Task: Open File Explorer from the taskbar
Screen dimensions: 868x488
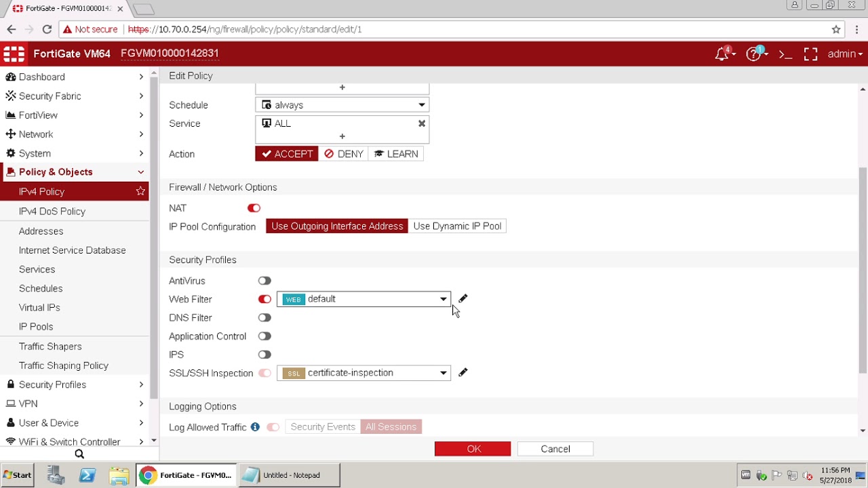Action: tap(119, 475)
